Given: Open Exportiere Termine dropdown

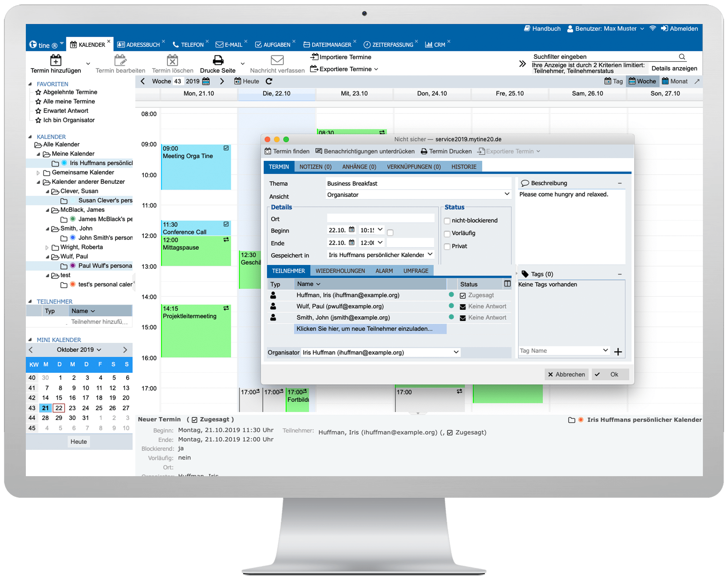Looking at the screenshot, I should click(376, 69).
